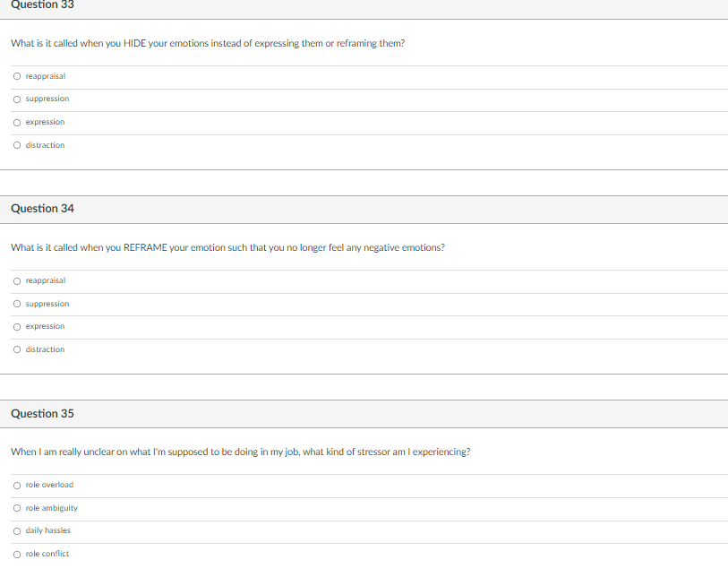Click the Question 33 prompt about hiding emotions

pyautogui.click(x=206, y=43)
